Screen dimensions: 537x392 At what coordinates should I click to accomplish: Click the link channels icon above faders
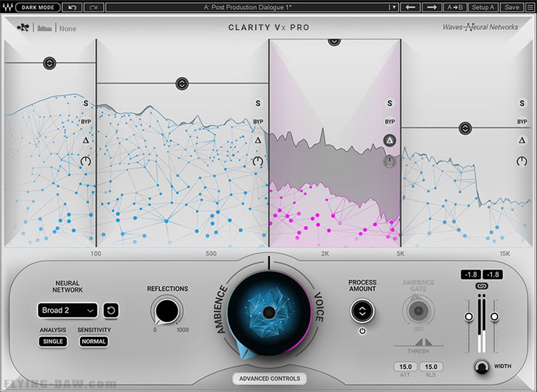482,286
